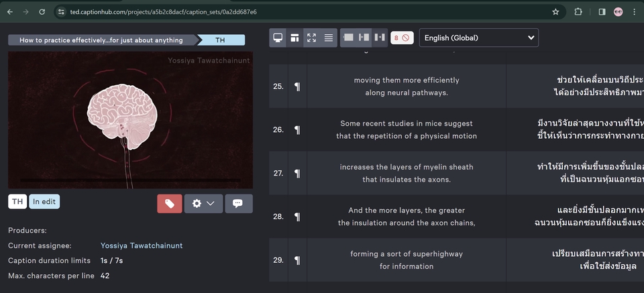Reload the browser page
The image size is (644, 293).
coord(42,12)
